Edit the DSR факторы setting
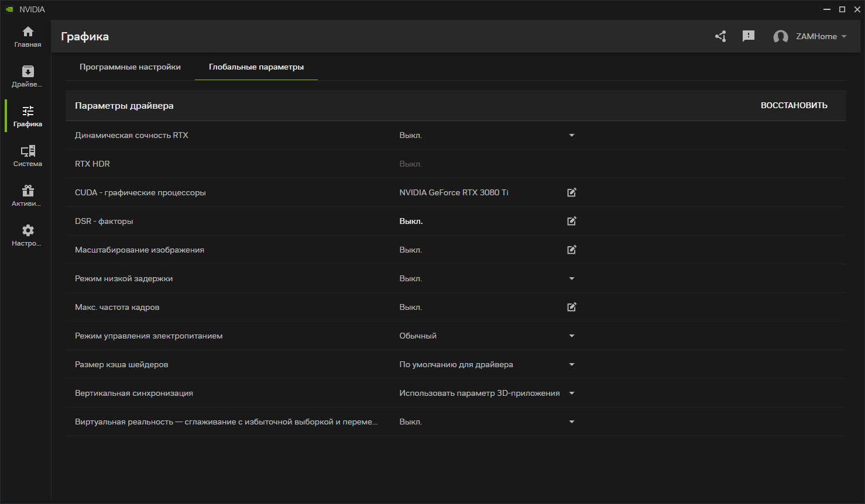Screen dimensions: 865x504 click(572, 221)
